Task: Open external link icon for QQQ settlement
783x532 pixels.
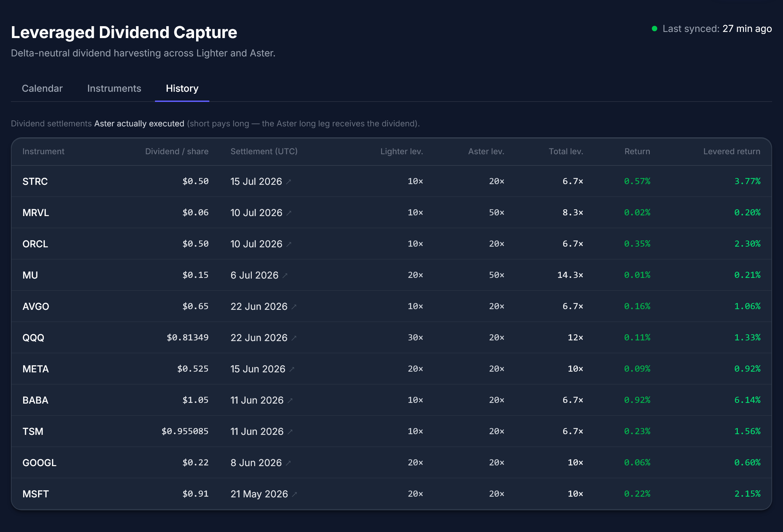Action: coord(294,338)
